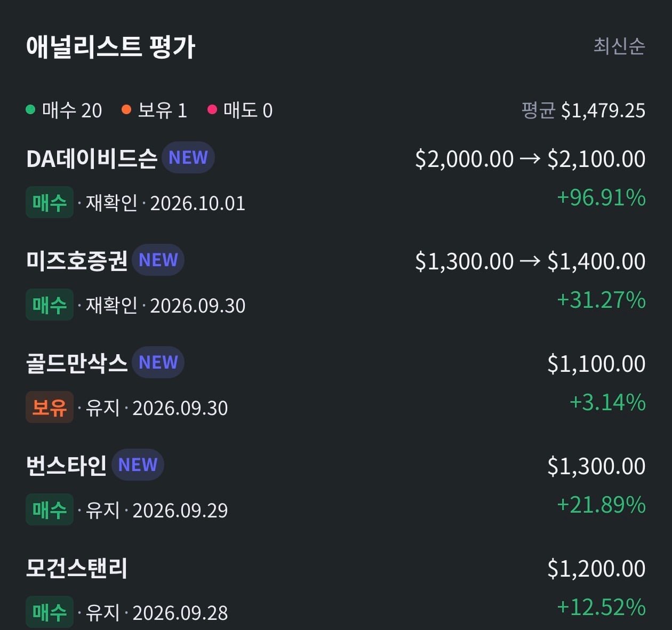Select the green 매수 20 indicator

pyautogui.click(x=64, y=110)
